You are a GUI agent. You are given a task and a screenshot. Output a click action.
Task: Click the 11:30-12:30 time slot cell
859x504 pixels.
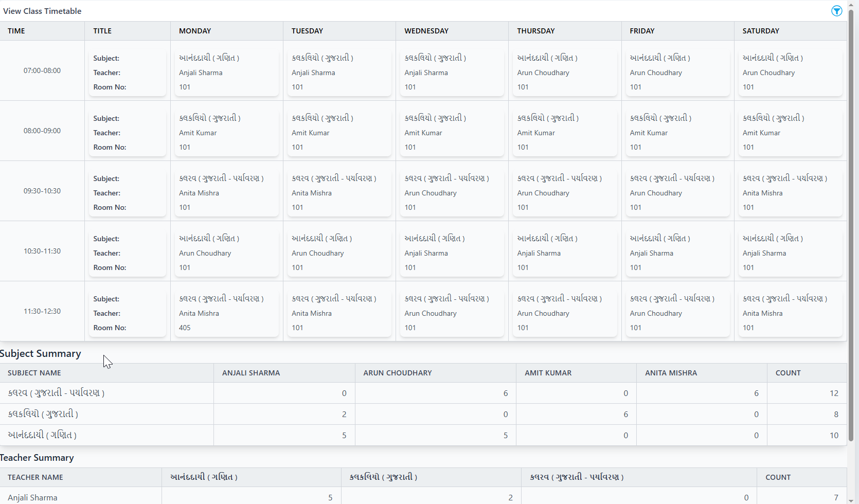pyautogui.click(x=42, y=311)
